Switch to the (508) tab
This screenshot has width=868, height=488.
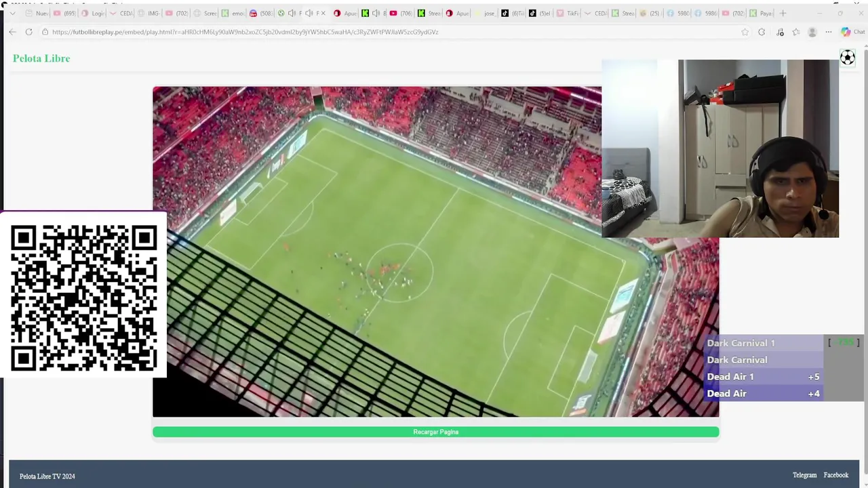point(260,13)
